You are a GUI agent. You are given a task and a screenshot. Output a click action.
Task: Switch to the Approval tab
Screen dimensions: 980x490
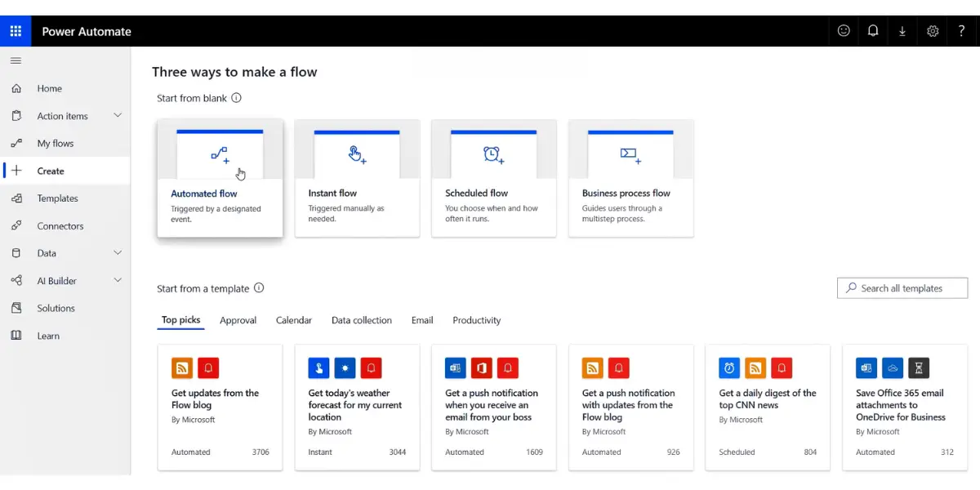tap(238, 320)
